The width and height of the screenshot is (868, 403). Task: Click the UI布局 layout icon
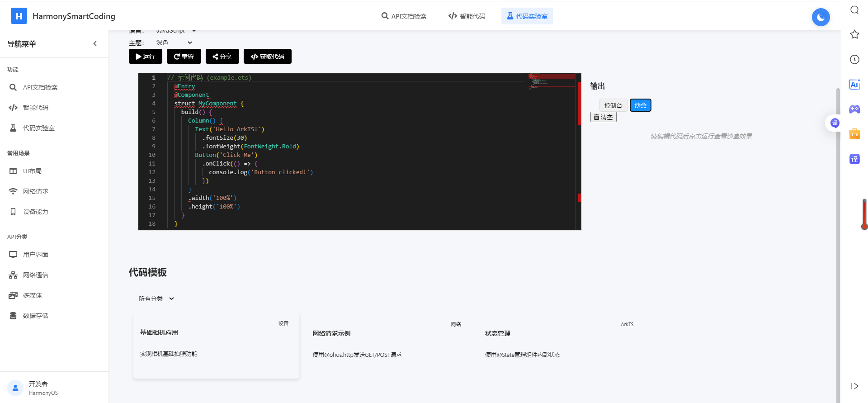13,171
